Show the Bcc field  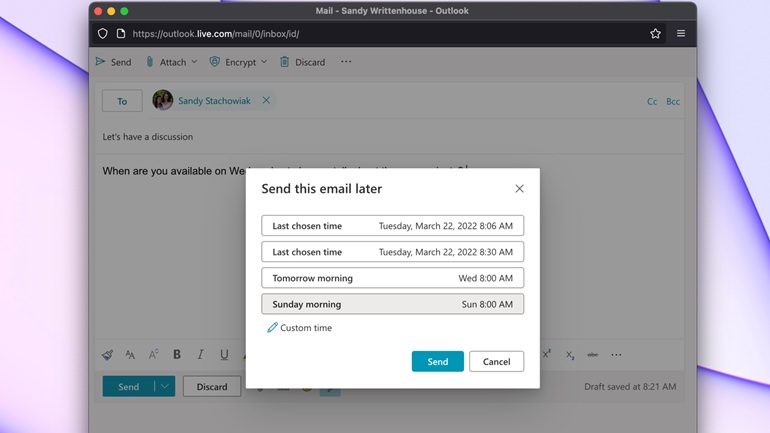point(673,102)
